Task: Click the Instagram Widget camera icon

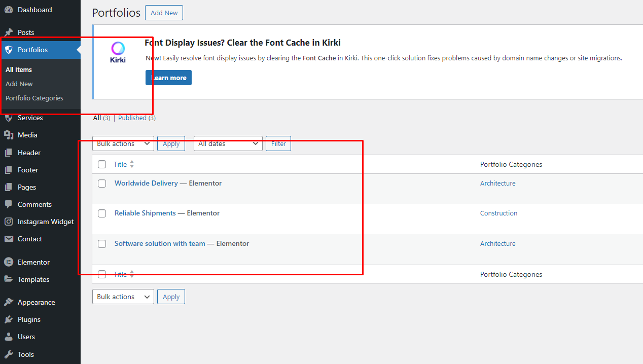Action: [9, 222]
